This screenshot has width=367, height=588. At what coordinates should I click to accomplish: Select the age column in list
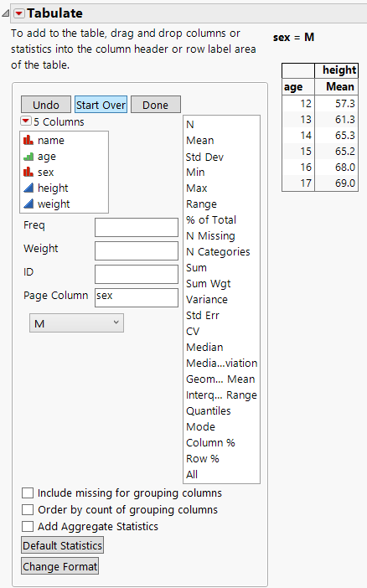pyautogui.click(x=47, y=157)
